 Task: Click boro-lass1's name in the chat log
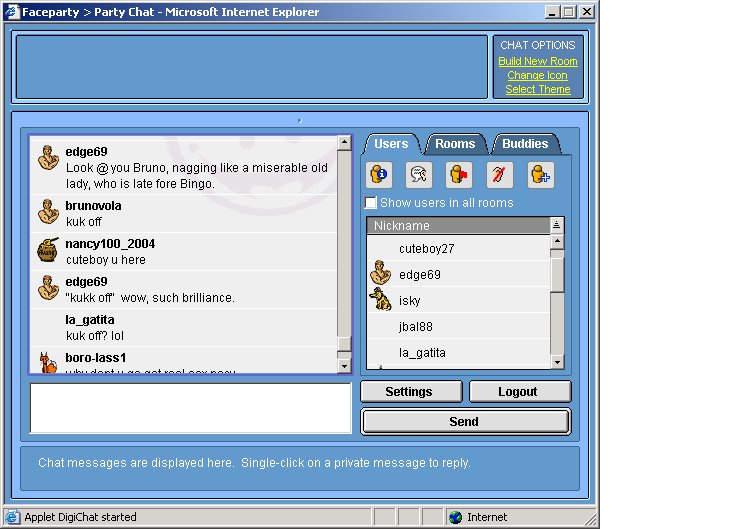tap(95, 358)
